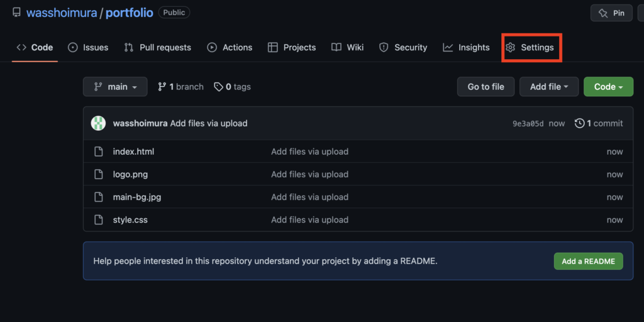644x322 pixels.
Task: Click the 'now' timestamp in style.css row
Action: coord(615,219)
